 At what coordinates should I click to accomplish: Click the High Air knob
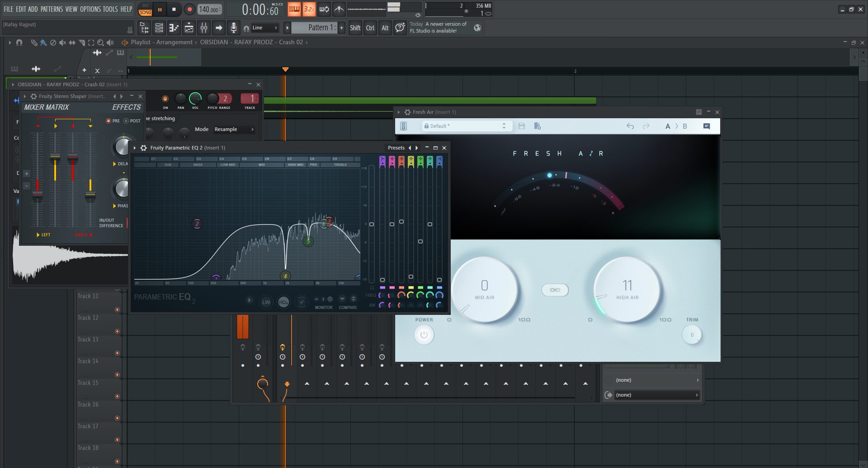pos(627,290)
